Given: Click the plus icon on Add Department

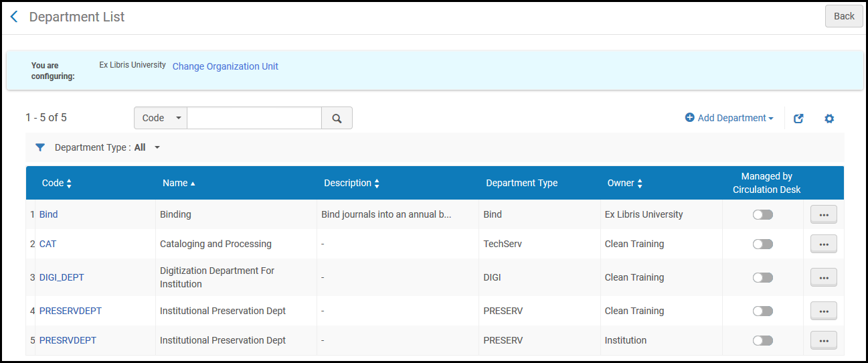Looking at the screenshot, I should 690,118.
